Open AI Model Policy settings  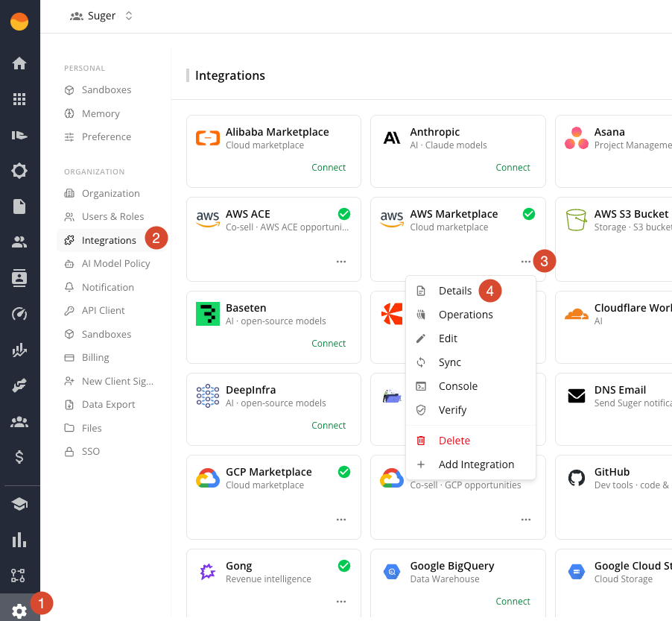coord(112,263)
